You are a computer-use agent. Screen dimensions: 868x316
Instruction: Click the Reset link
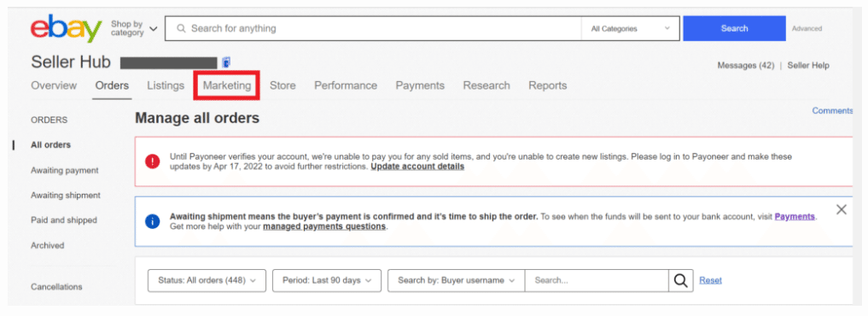(x=710, y=280)
